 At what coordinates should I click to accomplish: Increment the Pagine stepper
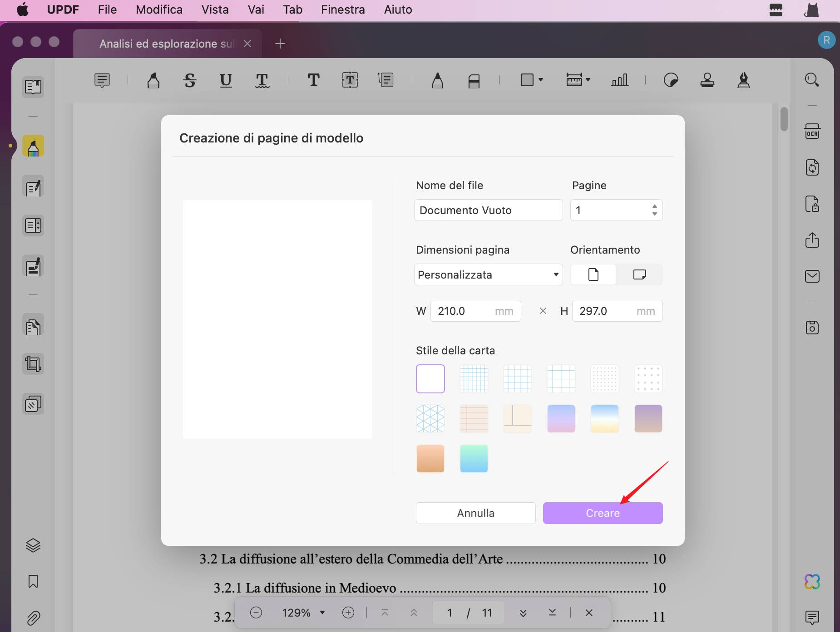(654, 206)
